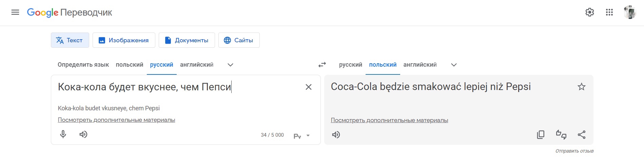Click the Отправить отзыв link
The image size is (644, 157).
point(574,151)
